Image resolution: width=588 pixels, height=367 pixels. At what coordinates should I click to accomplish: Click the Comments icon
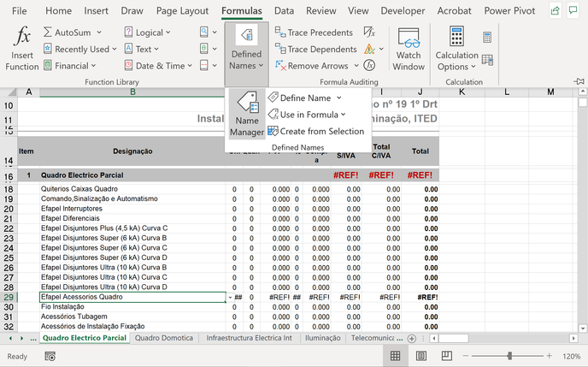coord(573,10)
